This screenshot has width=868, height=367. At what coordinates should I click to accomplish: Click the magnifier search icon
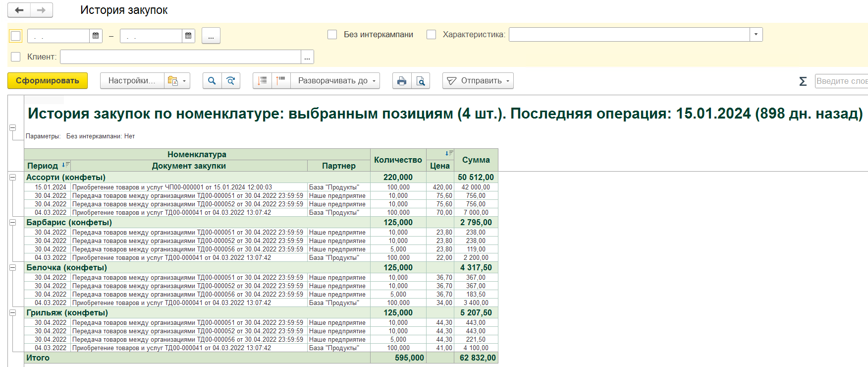coord(212,81)
